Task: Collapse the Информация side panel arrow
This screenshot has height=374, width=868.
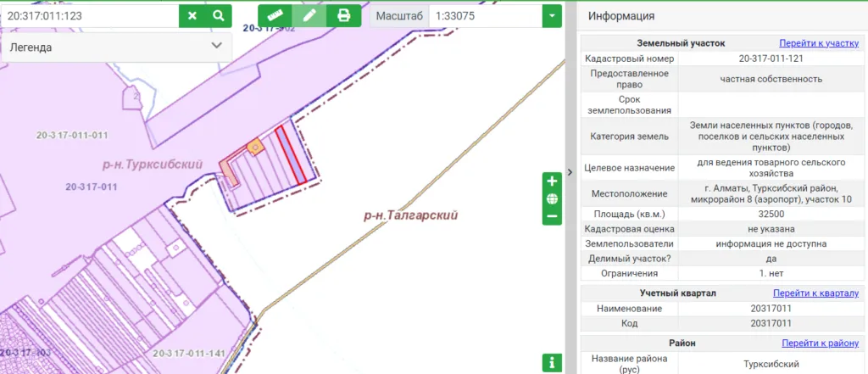Action: [570, 172]
